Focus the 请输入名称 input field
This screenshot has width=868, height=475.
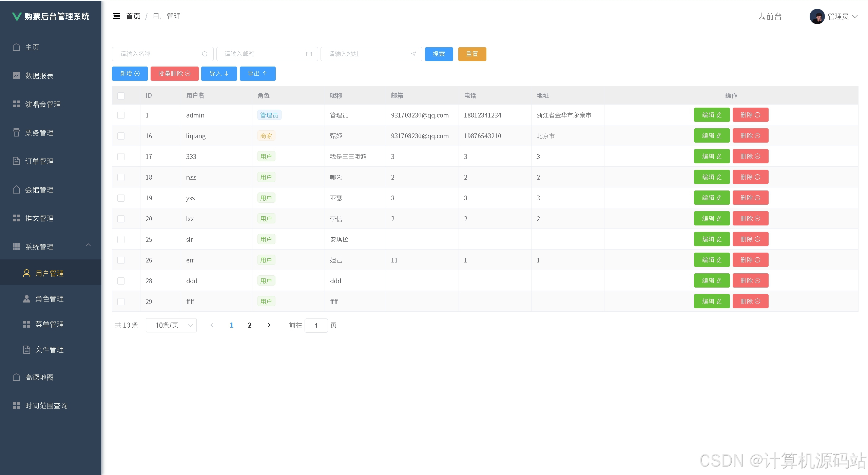(x=163, y=54)
